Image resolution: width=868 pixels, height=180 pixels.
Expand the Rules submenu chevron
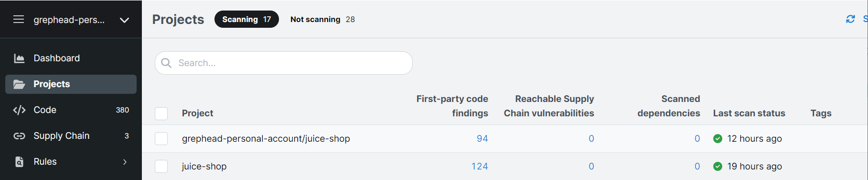pyautogui.click(x=125, y=162)
